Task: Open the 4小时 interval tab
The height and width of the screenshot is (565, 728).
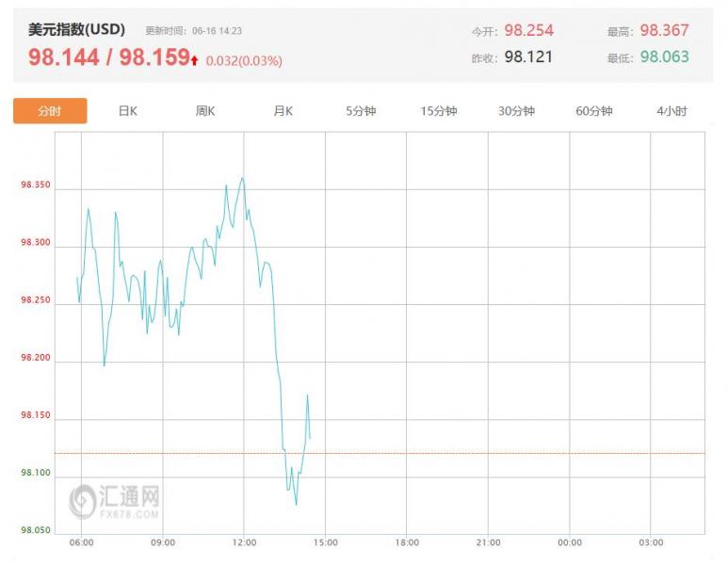Action: point(671,111)
